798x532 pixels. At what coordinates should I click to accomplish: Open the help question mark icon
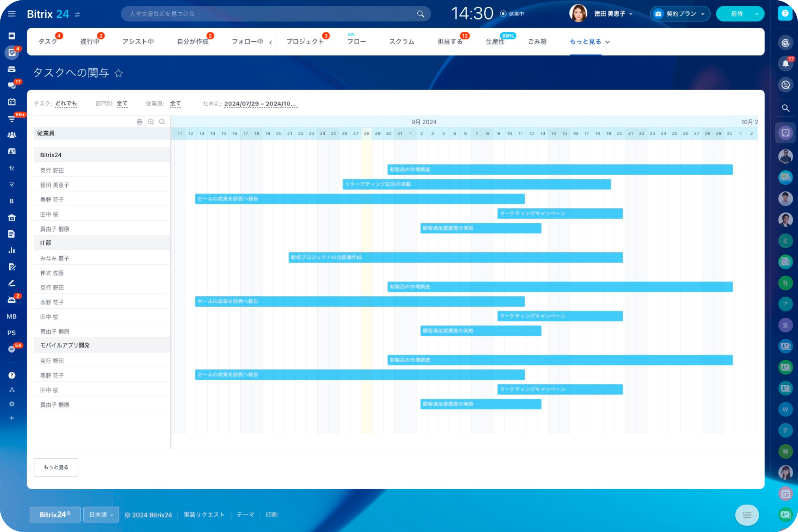coord(785,13)
